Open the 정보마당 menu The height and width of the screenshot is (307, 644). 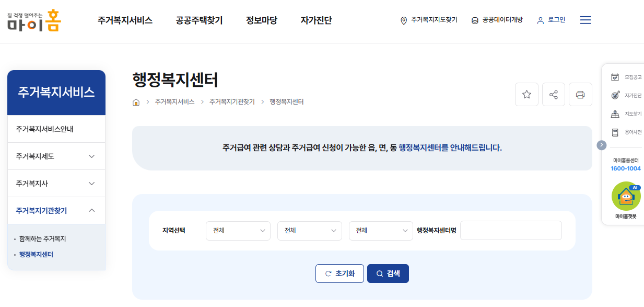coord(261,20)
